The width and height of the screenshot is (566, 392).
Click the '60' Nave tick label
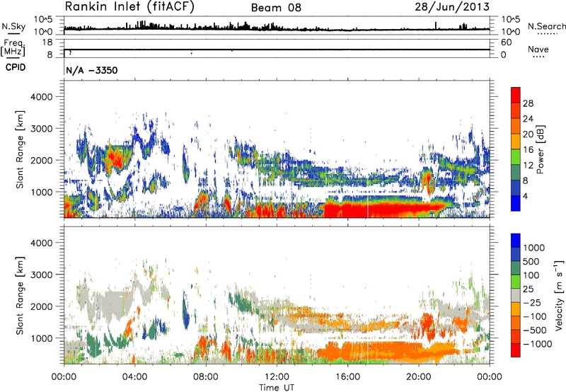tap(506, 42)
